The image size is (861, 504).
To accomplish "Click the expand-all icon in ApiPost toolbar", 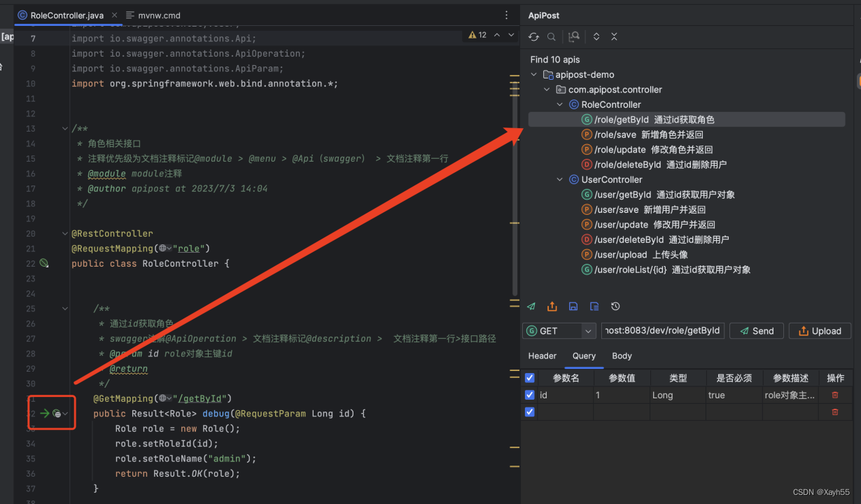I will (596, 36).
